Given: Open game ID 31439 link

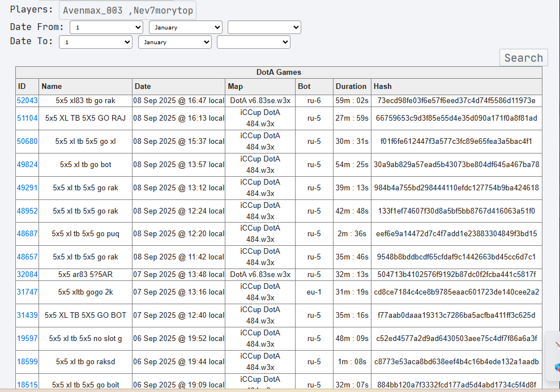Looking at the screenshot, I should click(x=27, y=315).
